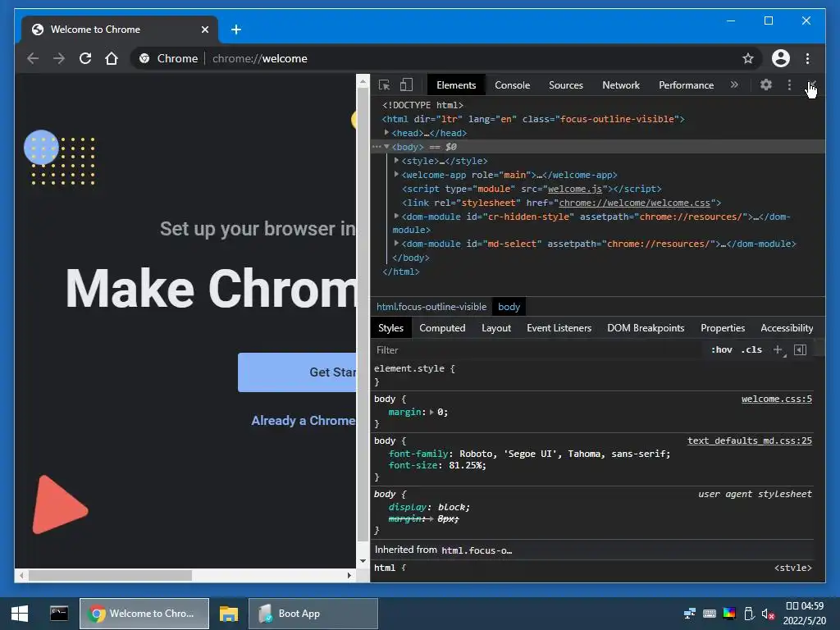The width and height of the screenshot is (840, 630).
Task: Open the Event Listeners tab
Action: [x=559, y=328]
